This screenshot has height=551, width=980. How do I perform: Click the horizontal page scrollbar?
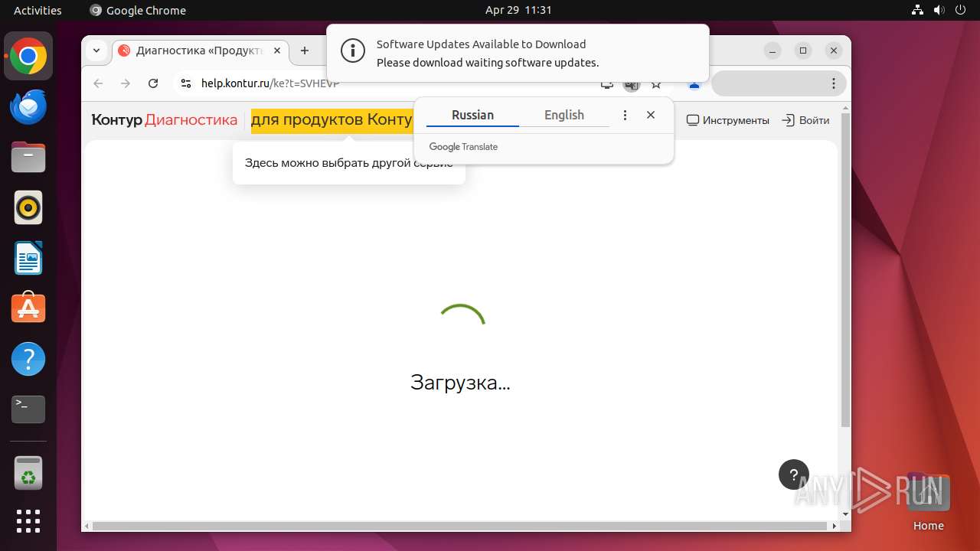tap(460, 527)
